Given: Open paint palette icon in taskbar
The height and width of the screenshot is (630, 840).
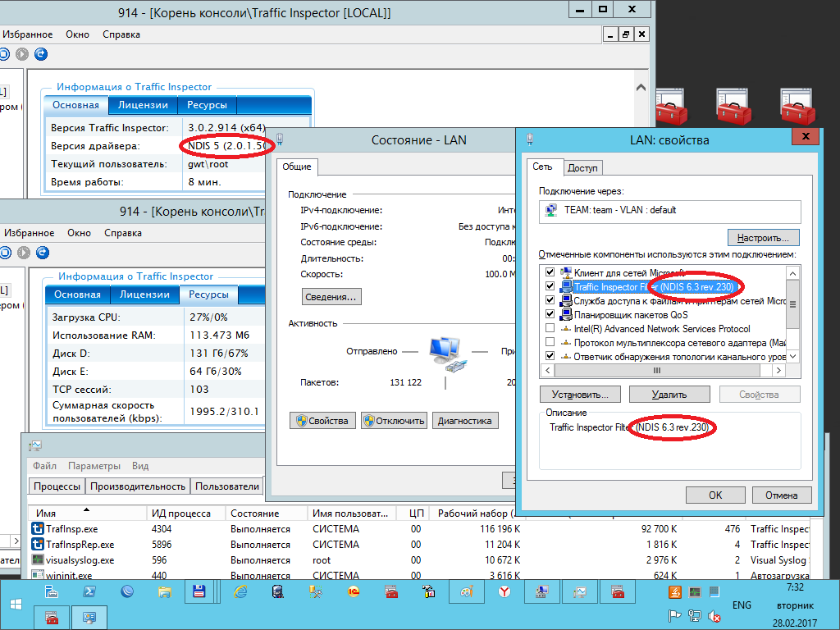Looking at the screenshot, I should point(467,592).
